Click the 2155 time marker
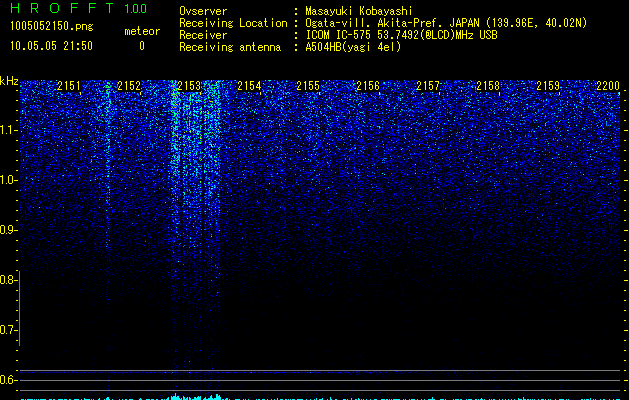 tap(308, 86)
